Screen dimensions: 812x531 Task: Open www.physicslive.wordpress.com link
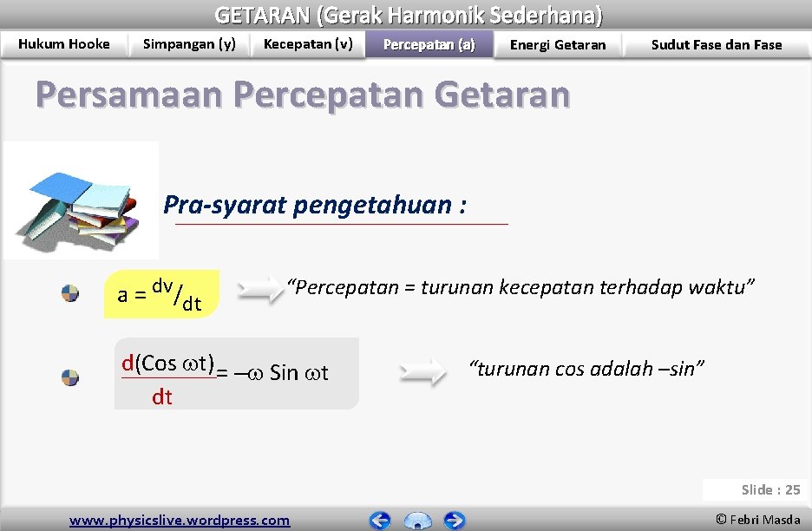pos(180,520)
